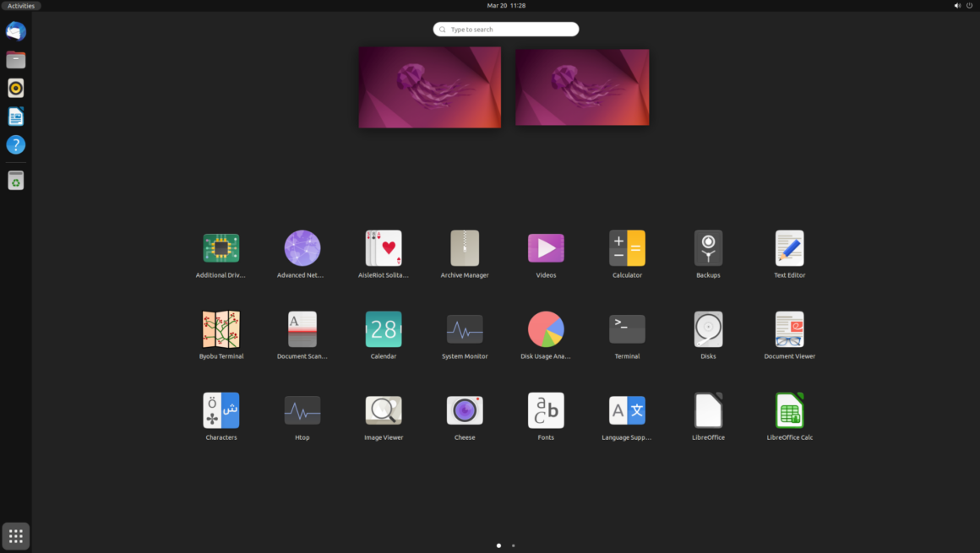Open Language Support settings
Viewport: 980px width, 553px height.
pyautogui.click(x=627, y=410)
